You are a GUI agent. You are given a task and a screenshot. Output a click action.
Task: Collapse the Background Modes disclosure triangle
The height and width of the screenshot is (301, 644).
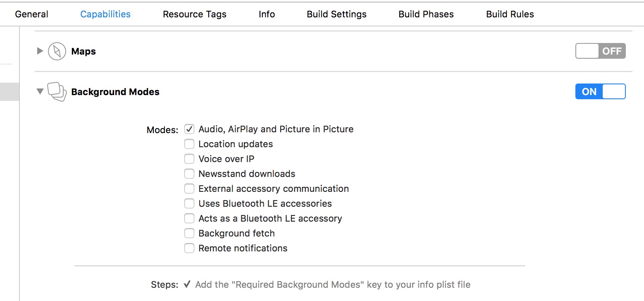tap(40, 91)
